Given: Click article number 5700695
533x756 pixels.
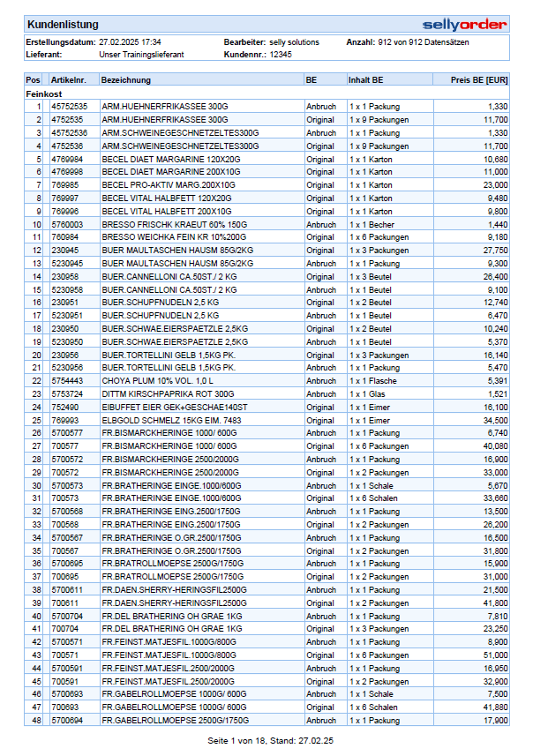Looking at the screenshot, I should point(67,564).
